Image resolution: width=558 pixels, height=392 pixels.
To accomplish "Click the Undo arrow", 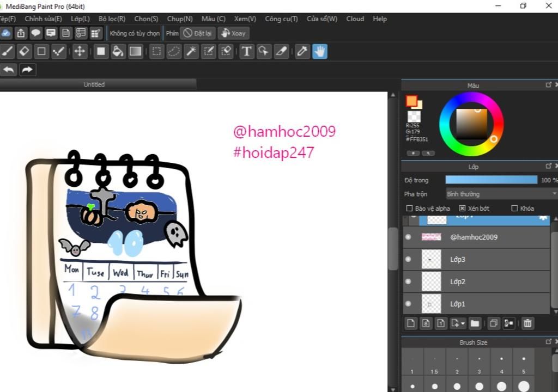I will pyautogui.click(x=9, y=70).
